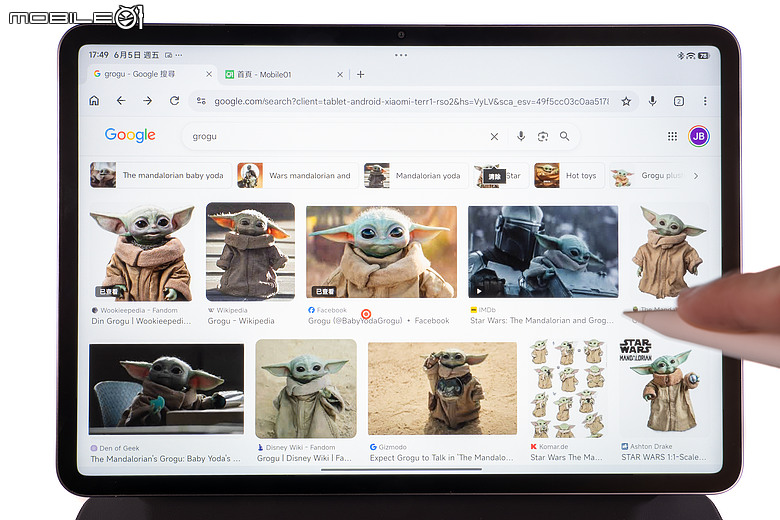Open Wookieepedia Din Grogu image result
780x520 pixels.
click(x=142, y=252)
